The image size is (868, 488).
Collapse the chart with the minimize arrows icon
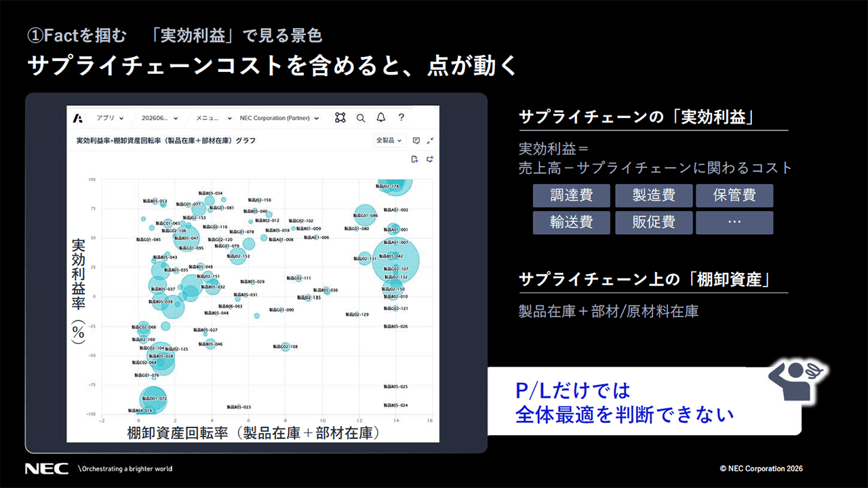[x=430, y=140]
